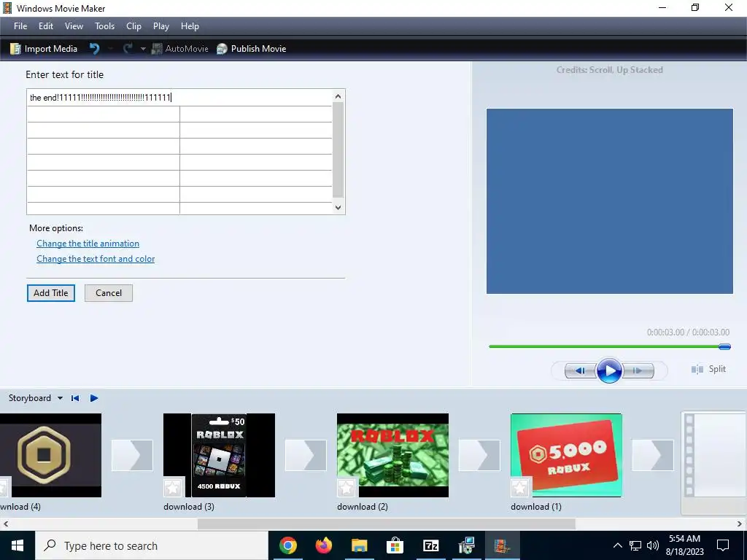Image resolution: width=747 pixels, height=560 pixels.
Task: Click the storyboard scrollbar right arrow
Action: (740, 524)
